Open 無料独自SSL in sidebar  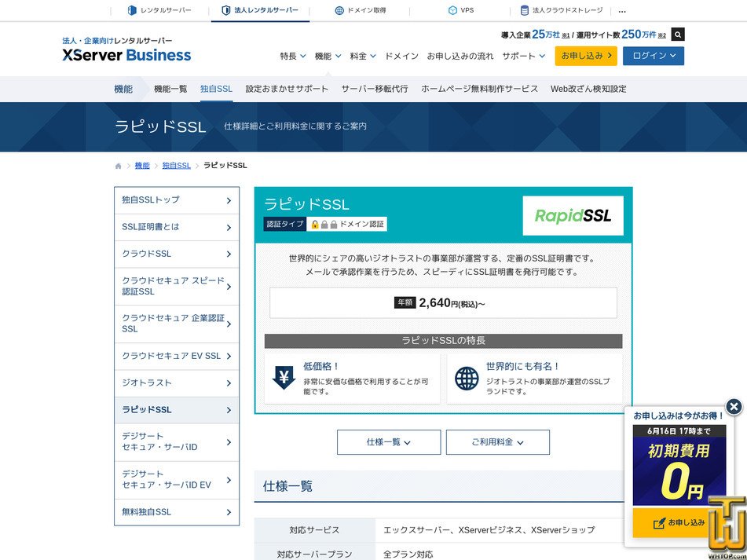point(177,512)
